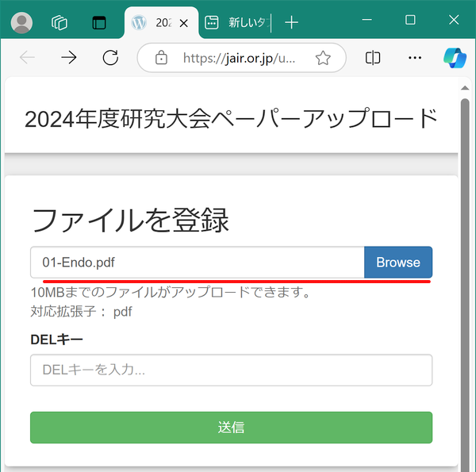This screenshot has width=476, height=472.
Task: Click the browser back arrow
Action: (27, 58)
